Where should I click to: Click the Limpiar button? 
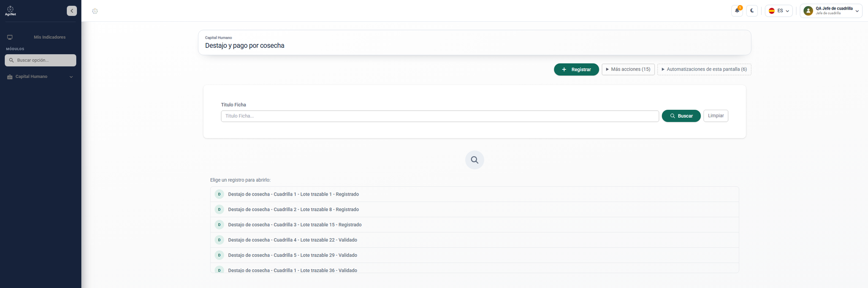[x=716, y=116]
